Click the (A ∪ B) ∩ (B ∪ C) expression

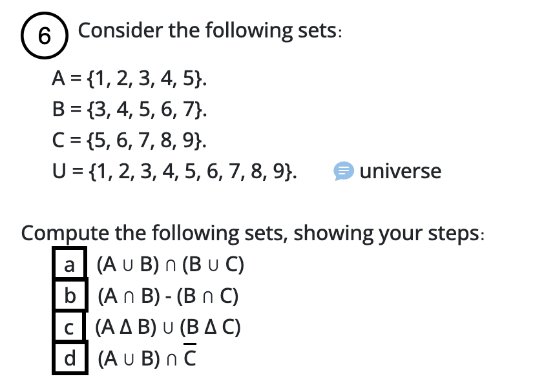tap(171, 264)
